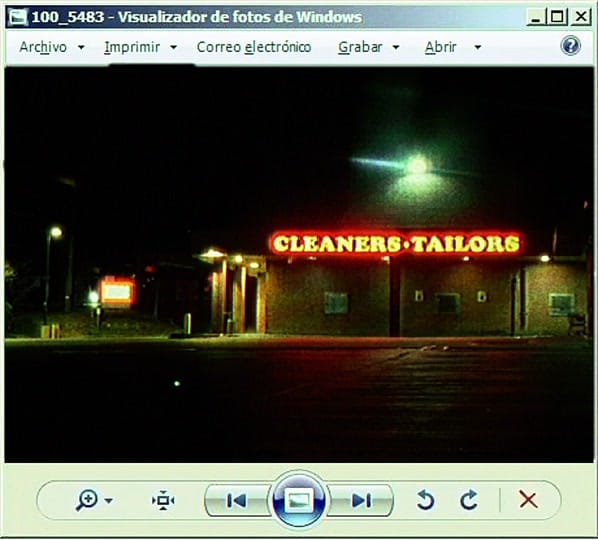The width and height of the screenshot is (598, 540).
Task: Open the Archivo menu
Action: pos(43,47)
